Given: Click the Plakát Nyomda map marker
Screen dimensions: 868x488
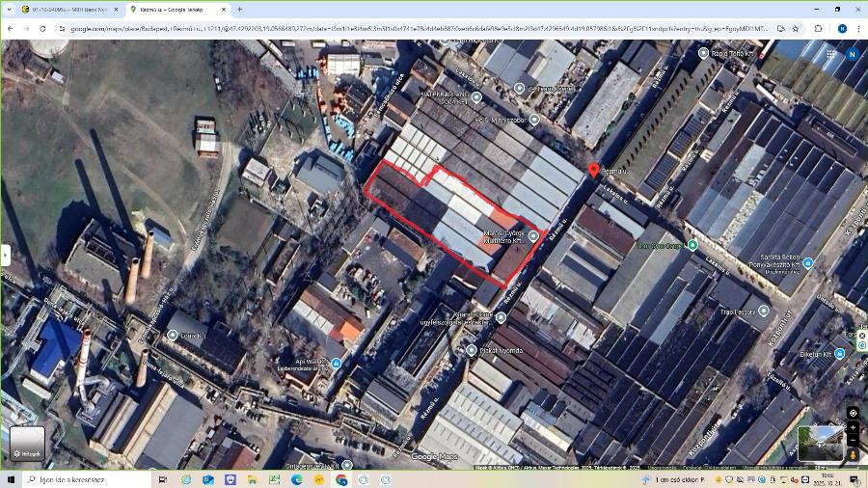Looking at the screenshot, I should point(472,350).
